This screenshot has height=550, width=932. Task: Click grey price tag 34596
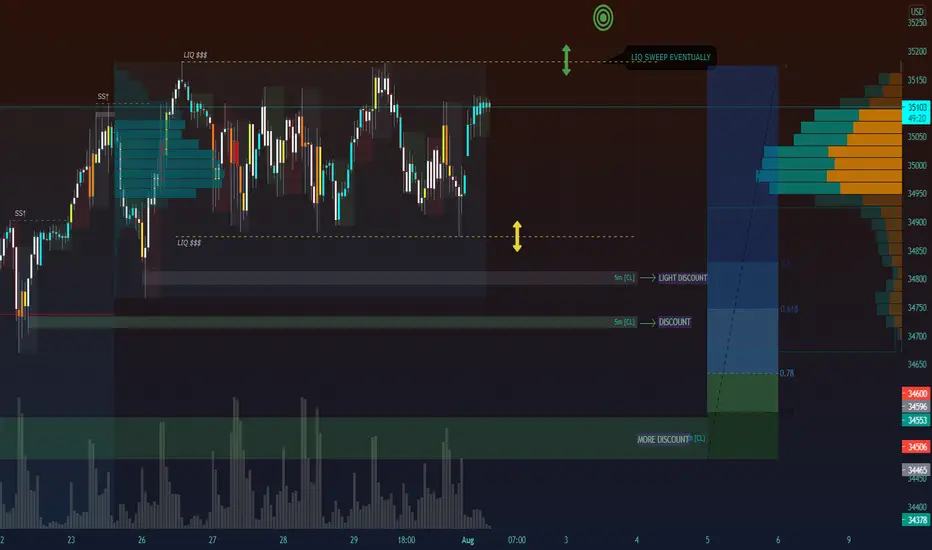click(x=917, y=407)
